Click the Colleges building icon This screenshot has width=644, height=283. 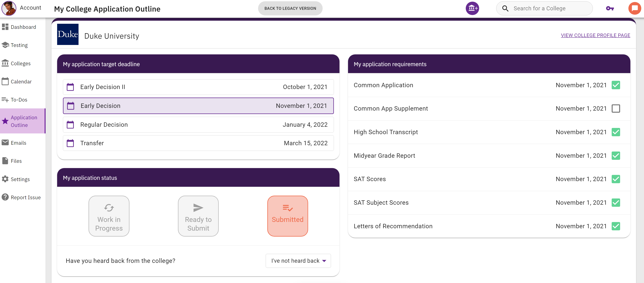(5, 63)
